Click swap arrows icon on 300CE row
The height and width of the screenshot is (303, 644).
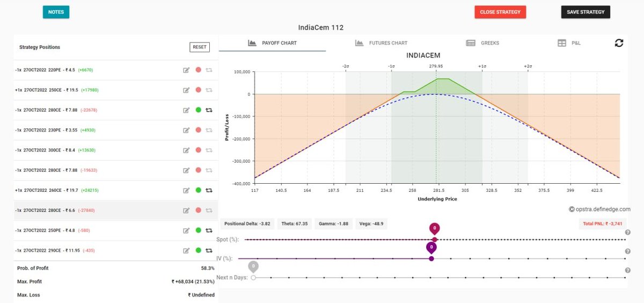[x=209, y=150]
